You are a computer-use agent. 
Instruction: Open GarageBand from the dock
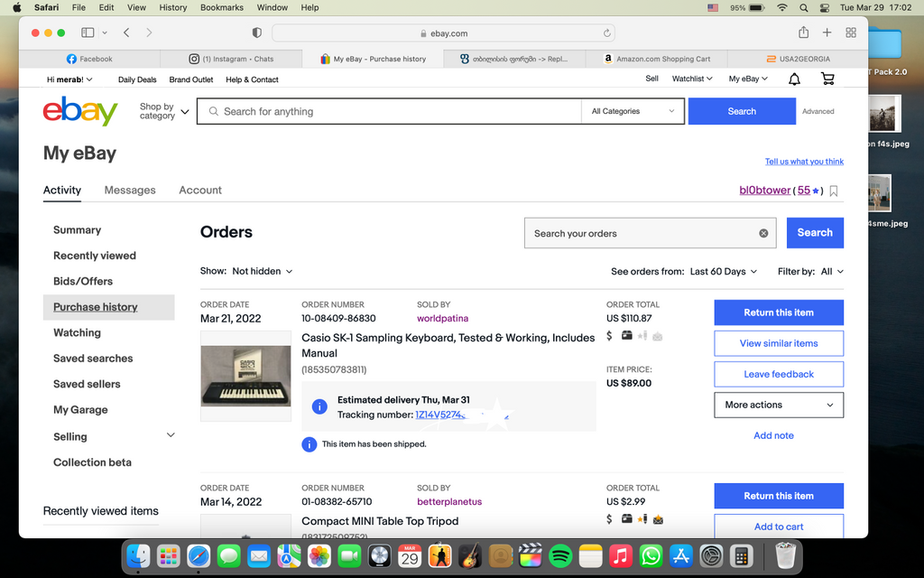470,555
